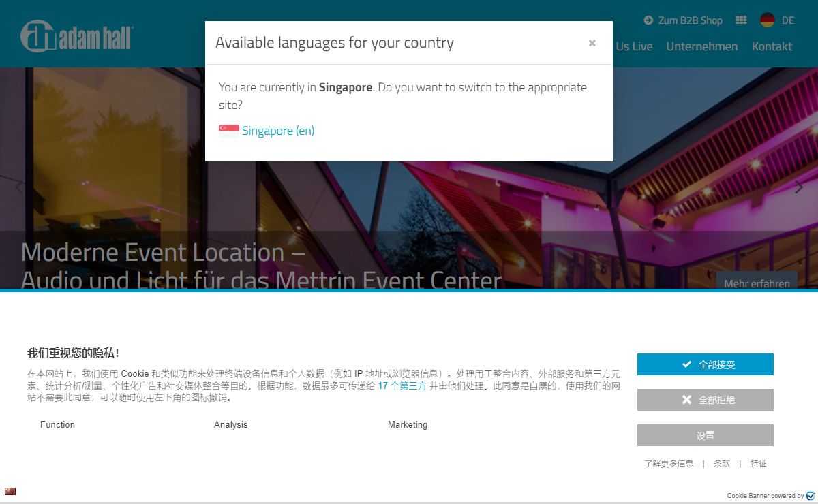
Task: Expand the Function cookie category
Action: 57,424
